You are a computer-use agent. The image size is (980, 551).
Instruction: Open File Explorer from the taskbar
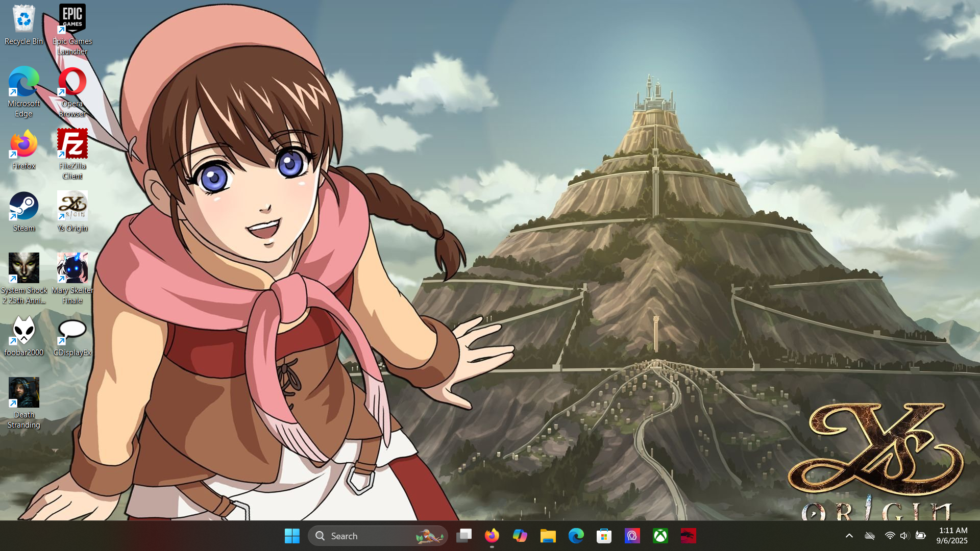coord(548,536)
